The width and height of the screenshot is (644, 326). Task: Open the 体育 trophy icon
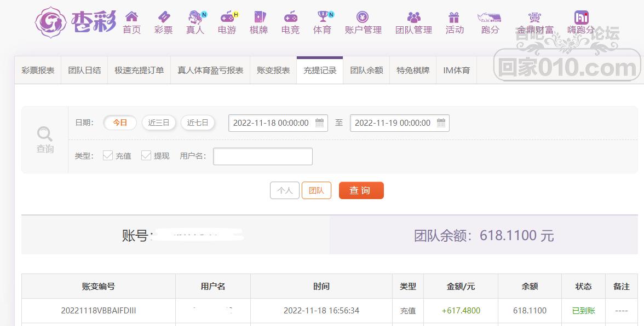pyautogui.click(x=323, y=16)
